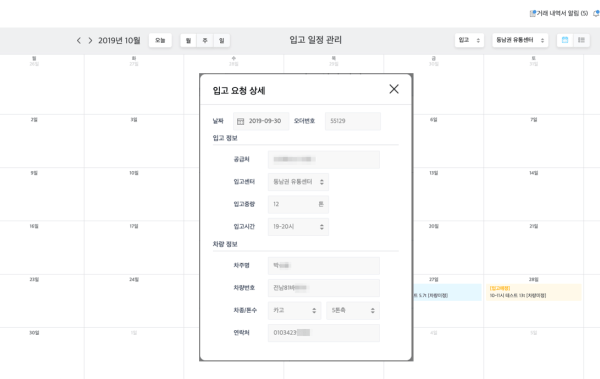The image size is (600, 379).
Task: Click the 연락처 field with 0103423
Action: (324, 333)
